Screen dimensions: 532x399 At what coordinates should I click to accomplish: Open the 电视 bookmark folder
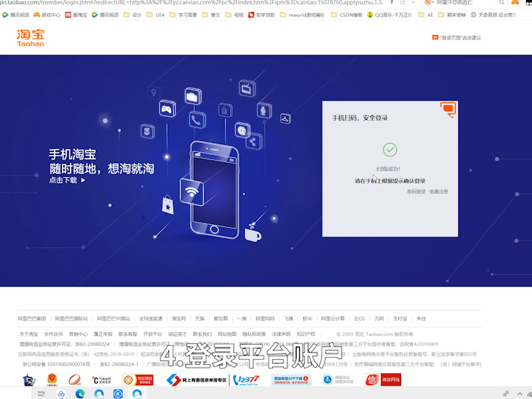pos(235,15)
